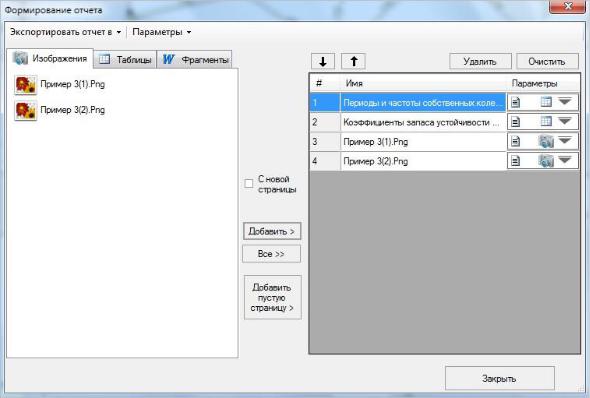Close the Формирование отчета dialog window
Screen dimensions: 590x398
pos(567,7)
